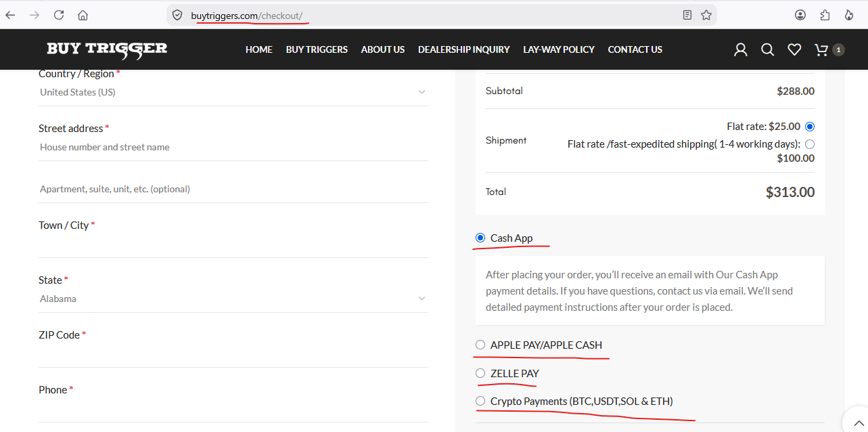Open the wishlist heart icon
The width and height of the screenshot is (868, 432).
point(794,49)
